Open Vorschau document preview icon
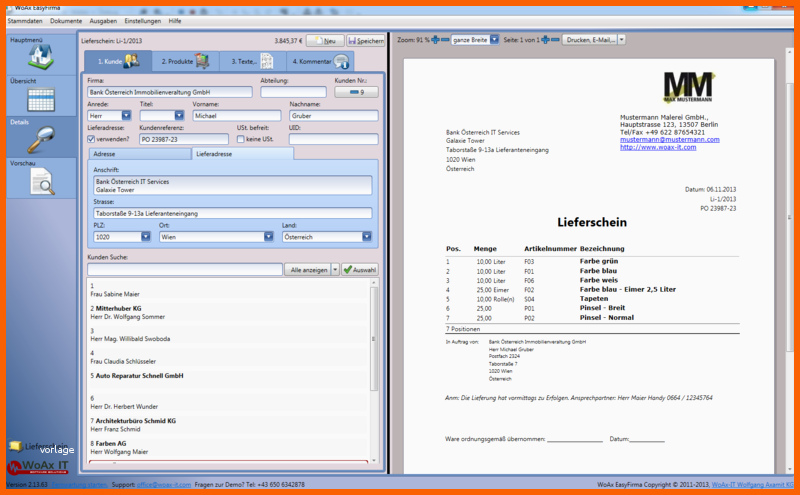 point(42,181)
